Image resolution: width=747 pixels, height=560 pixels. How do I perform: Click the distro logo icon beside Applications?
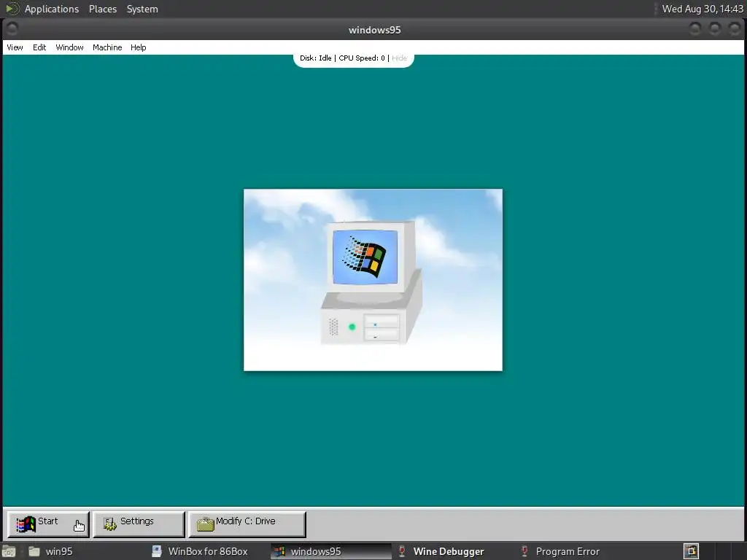coord(12,9)
